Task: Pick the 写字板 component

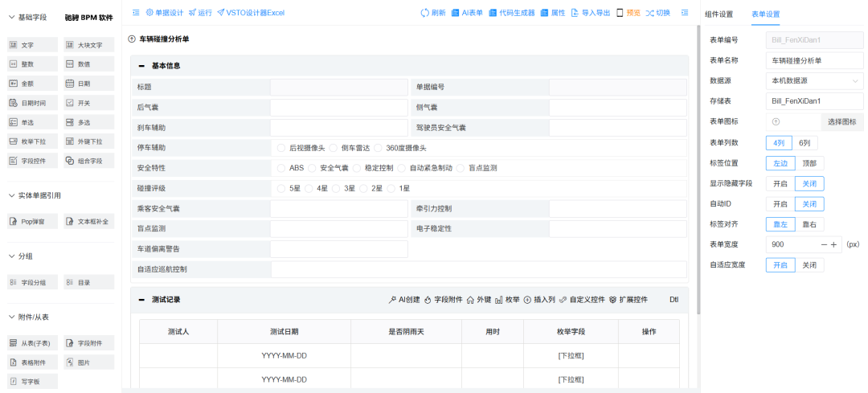Action: 32,382
